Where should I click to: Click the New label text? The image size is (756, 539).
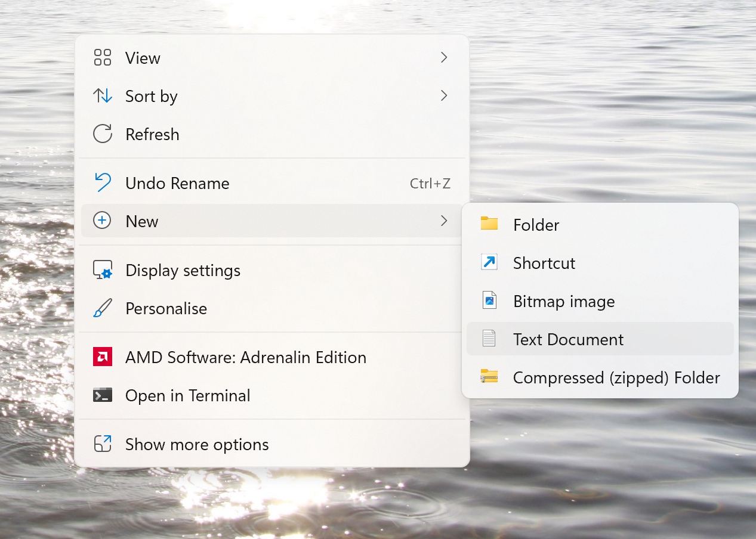[142, 222]
